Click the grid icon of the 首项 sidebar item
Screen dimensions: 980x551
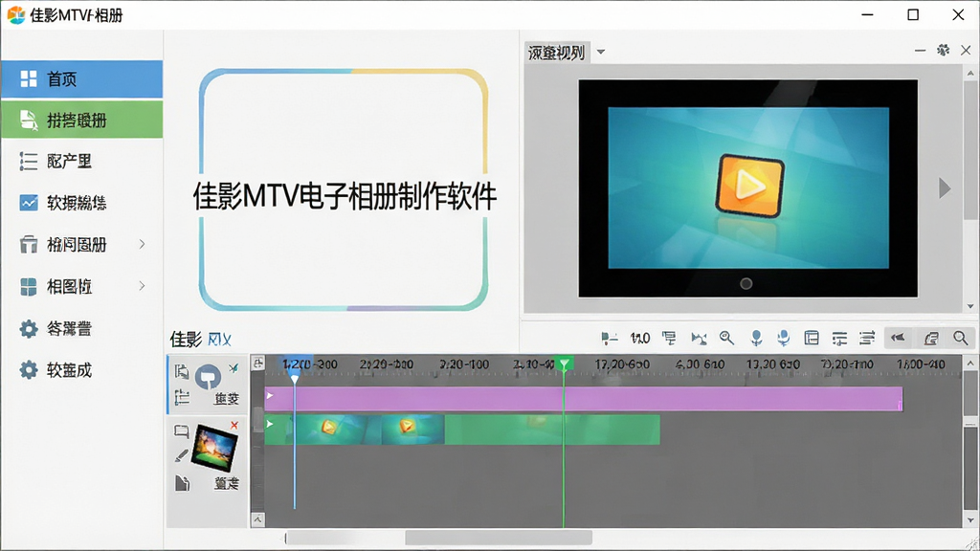(29, 78)
